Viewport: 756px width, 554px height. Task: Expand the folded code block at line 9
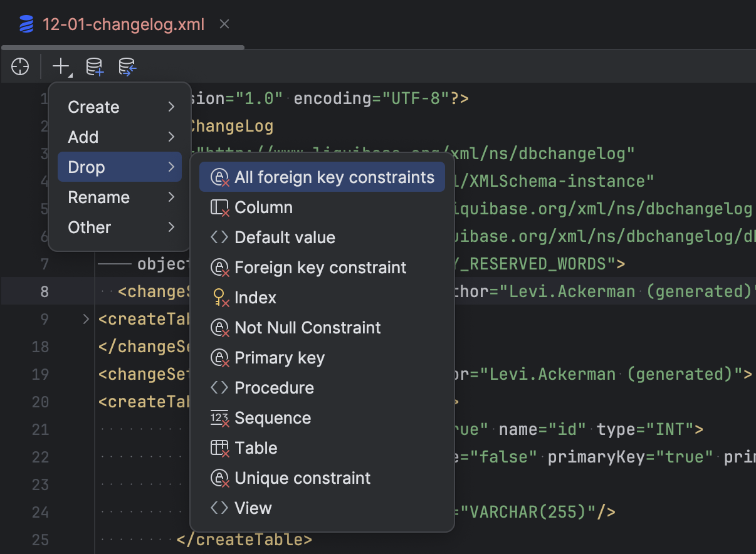pos(86,318)
